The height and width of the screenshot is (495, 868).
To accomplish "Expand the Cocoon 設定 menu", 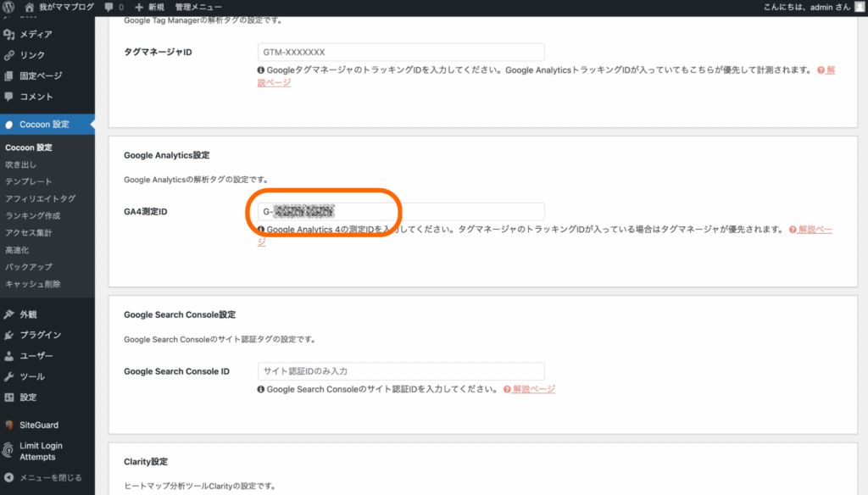I will click(44, 125).
